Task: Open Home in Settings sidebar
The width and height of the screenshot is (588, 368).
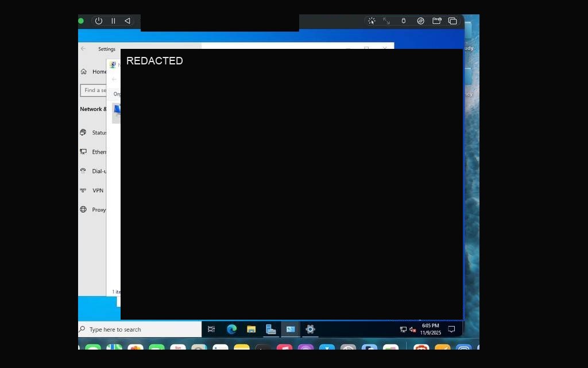Action: (94, 71)
